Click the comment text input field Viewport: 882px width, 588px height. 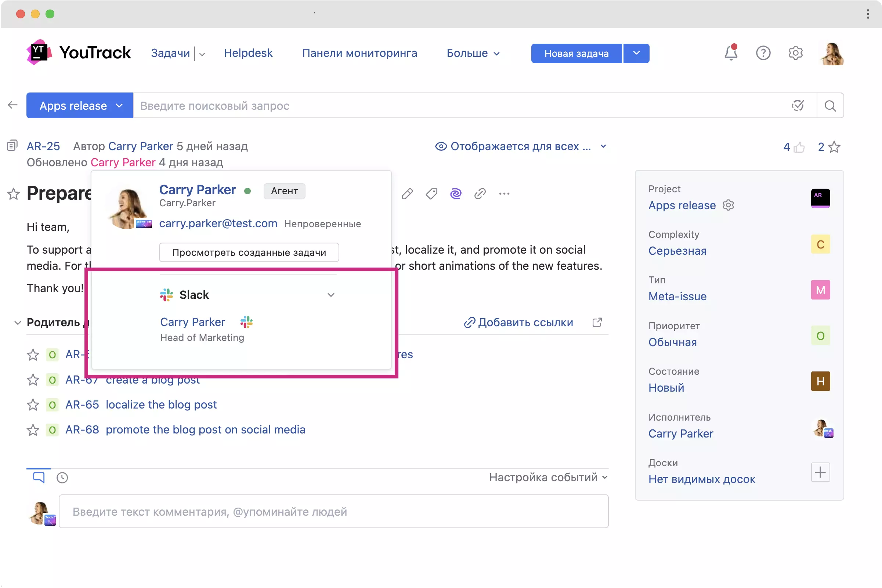(x=333, y=512)
